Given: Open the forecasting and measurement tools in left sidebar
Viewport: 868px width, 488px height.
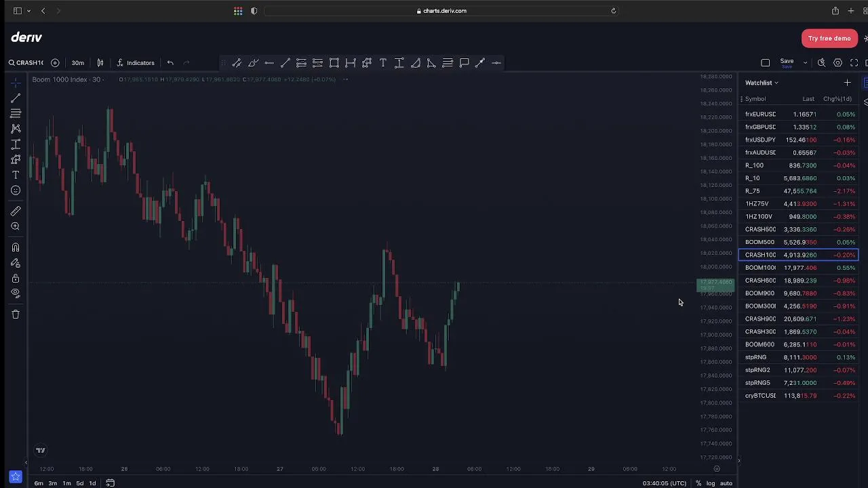Looking at the screenshot, I should coord(16,144).
